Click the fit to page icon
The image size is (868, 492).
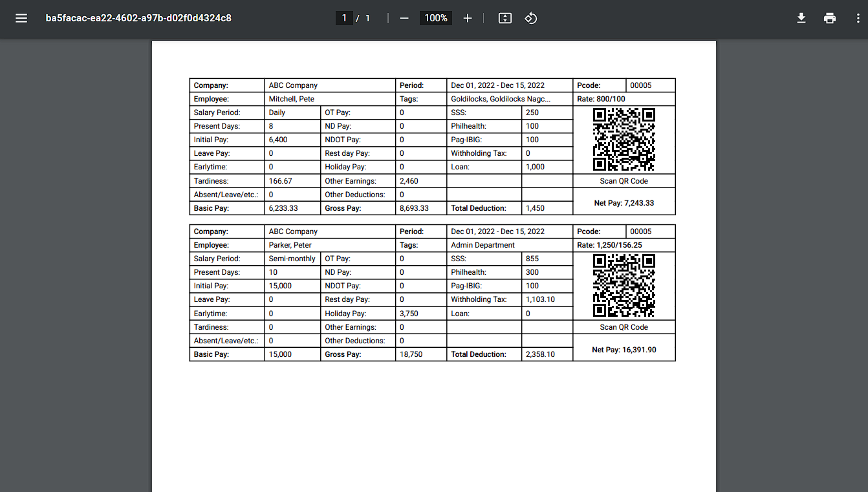pos(505,18)
